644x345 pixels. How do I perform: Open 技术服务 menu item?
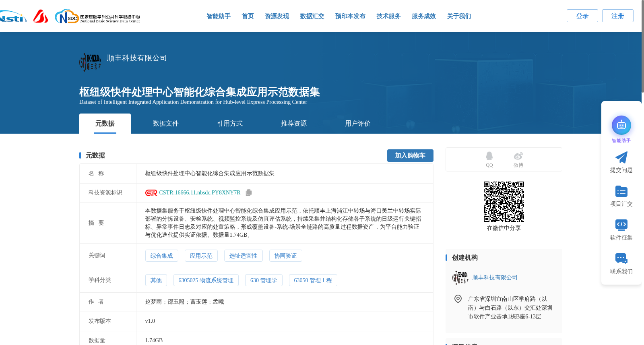[388, 16]
